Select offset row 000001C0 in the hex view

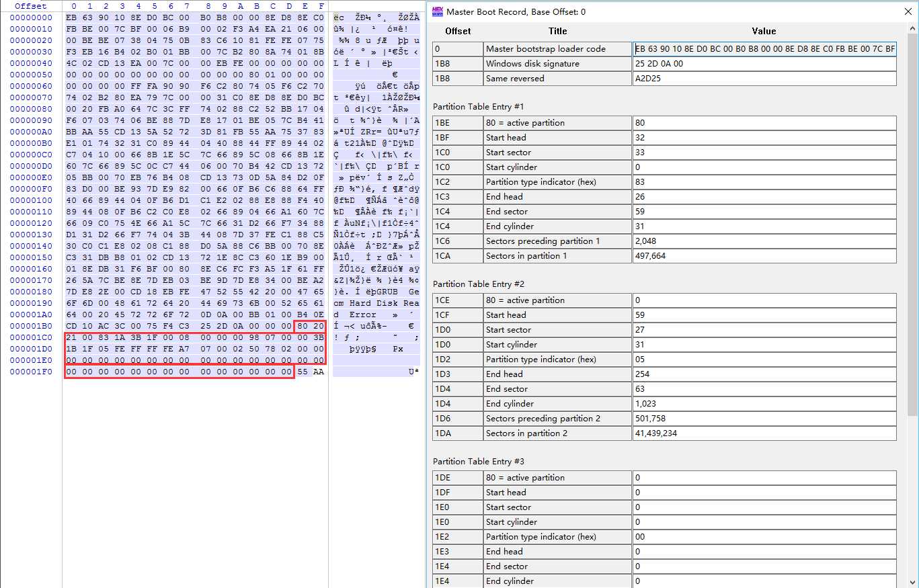coord(31,337)
